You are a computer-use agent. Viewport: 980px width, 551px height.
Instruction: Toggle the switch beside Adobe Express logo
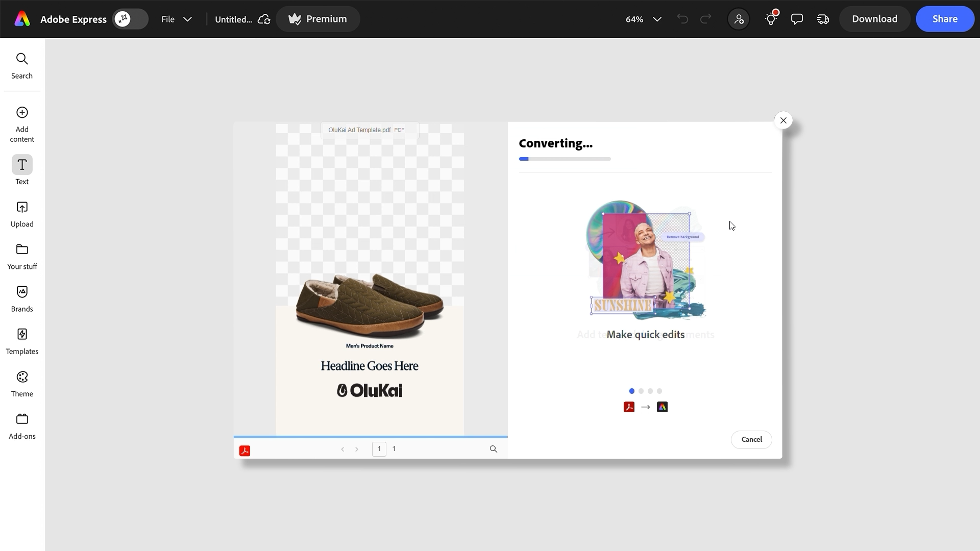point(130,19)
